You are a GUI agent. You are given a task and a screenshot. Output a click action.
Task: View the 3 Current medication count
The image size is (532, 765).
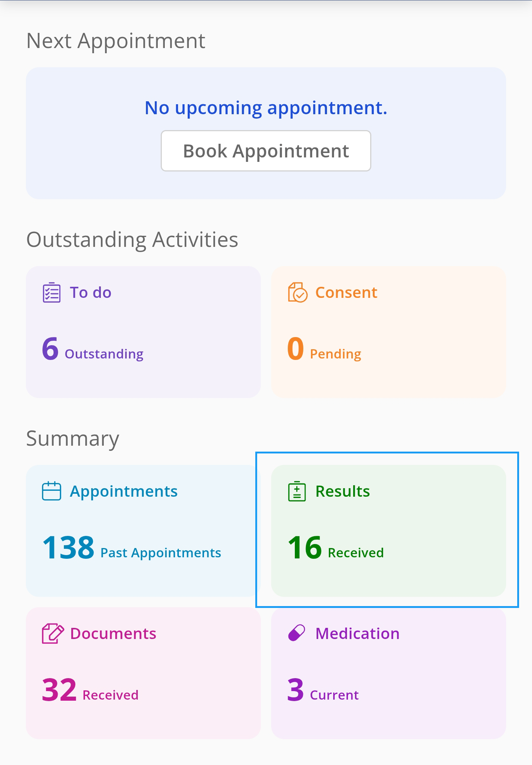323,690
